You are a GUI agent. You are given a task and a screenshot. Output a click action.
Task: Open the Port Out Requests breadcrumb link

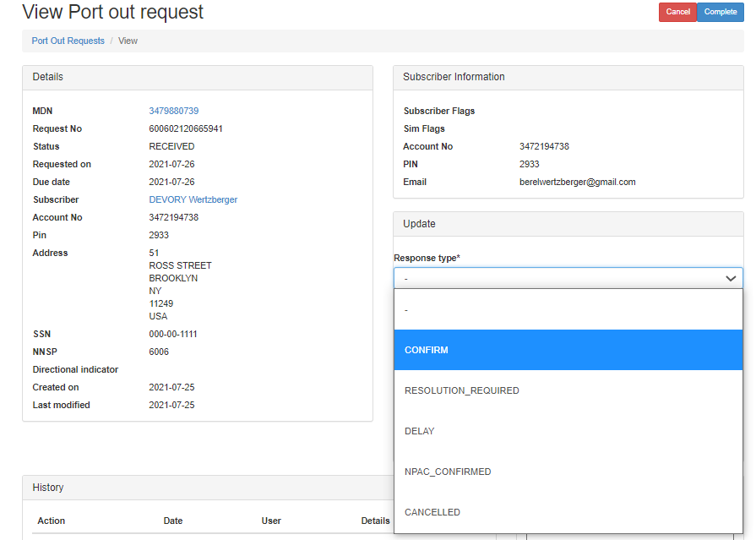[x=68, y=41]
